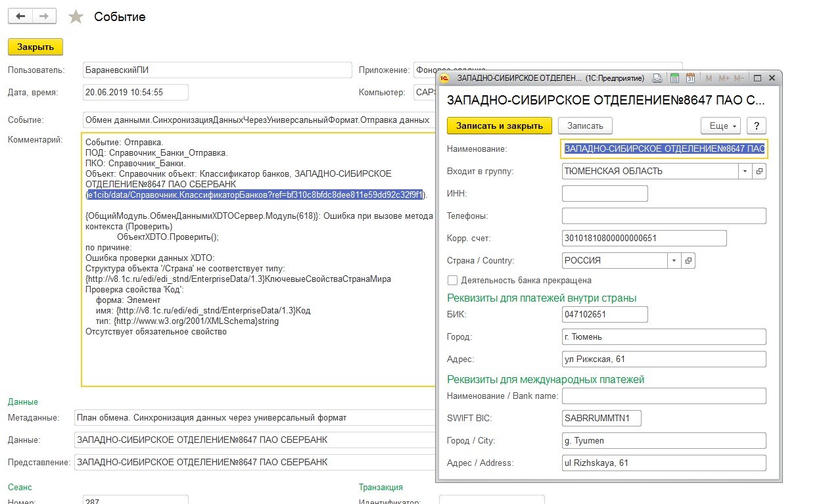Click the Адрес / Address field ul Rizhskaya
Image resolution: width=821 pixels, height=504 pixels.
coord(665,463)
